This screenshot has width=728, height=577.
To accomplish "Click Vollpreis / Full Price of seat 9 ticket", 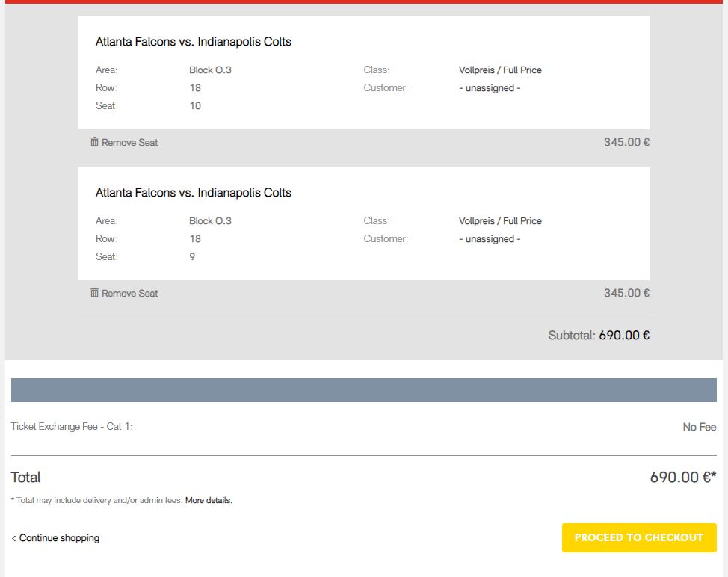I will coord(500,221).
